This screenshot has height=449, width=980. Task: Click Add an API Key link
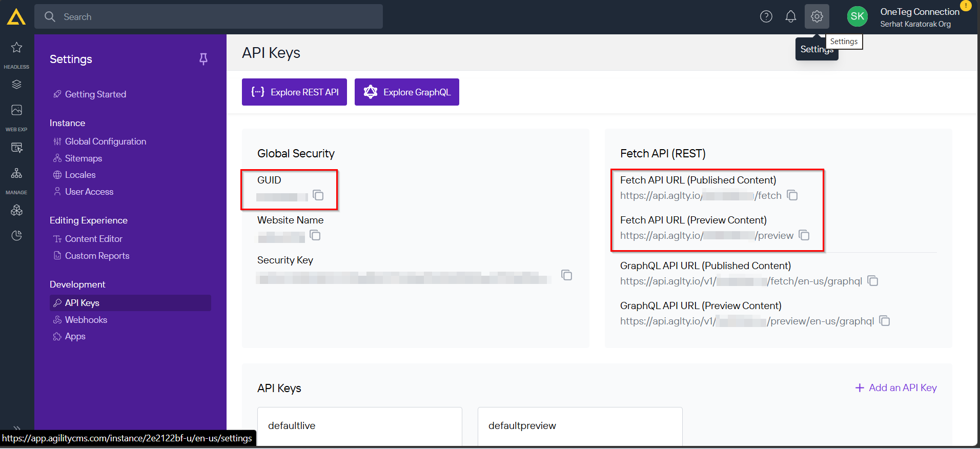point(896,388)
